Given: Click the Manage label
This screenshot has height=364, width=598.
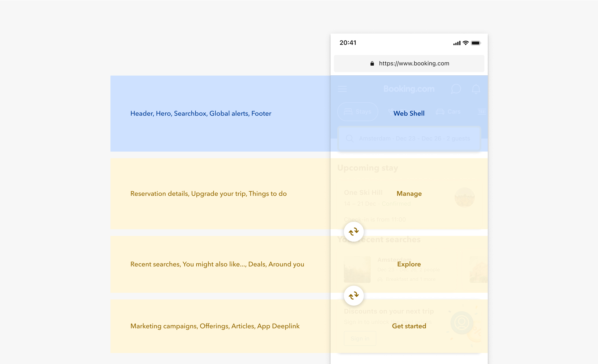Looking at the screenshot, I should (409, 194).
